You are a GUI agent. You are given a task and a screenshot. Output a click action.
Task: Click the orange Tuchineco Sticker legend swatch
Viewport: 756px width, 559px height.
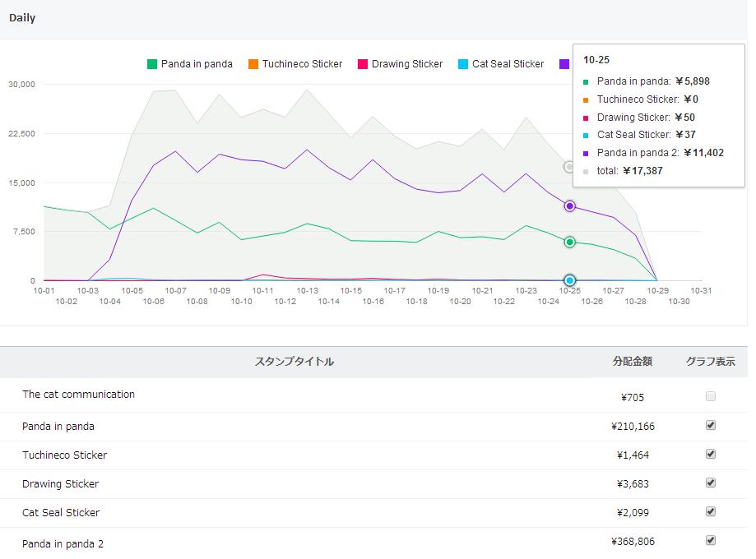click(253, 64)
